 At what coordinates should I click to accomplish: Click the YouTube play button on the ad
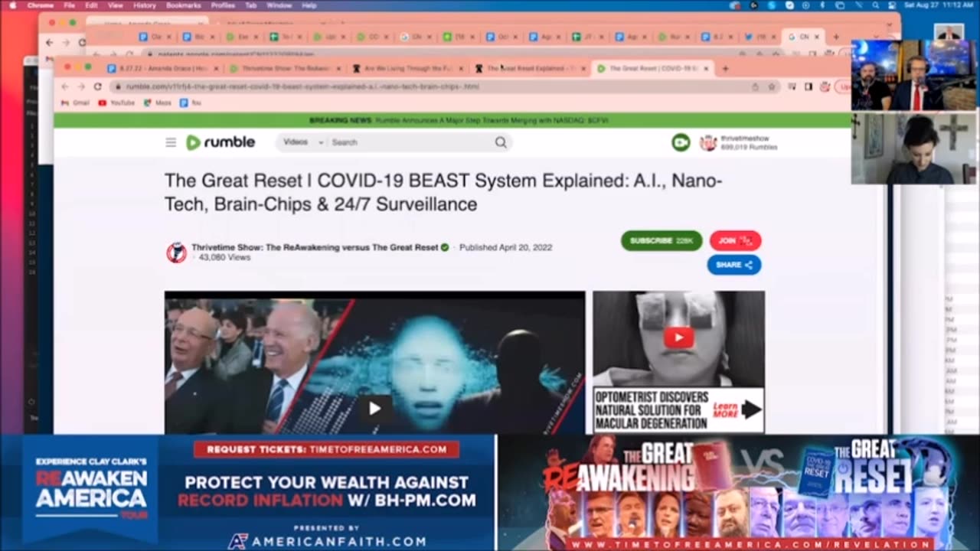(678, 337)
